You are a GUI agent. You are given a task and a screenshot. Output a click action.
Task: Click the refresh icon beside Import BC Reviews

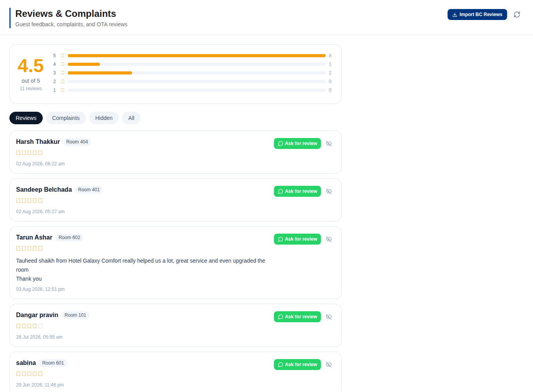coord(517,15)
